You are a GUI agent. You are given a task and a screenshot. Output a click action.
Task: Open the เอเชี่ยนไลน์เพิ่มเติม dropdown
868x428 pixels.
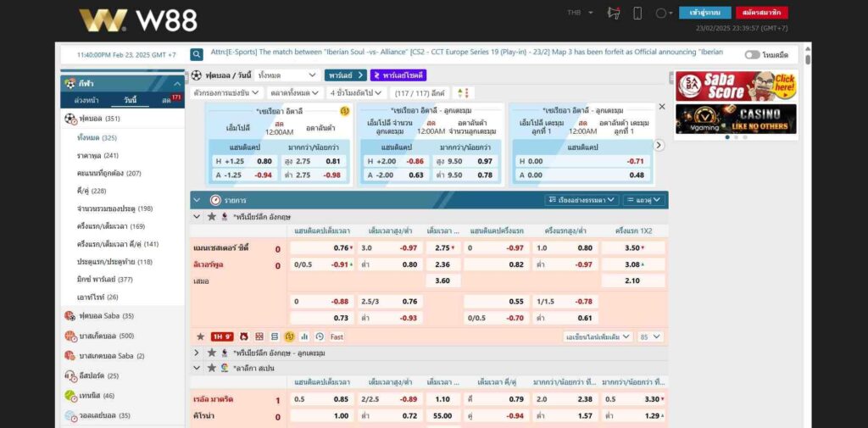pos(598,336)
